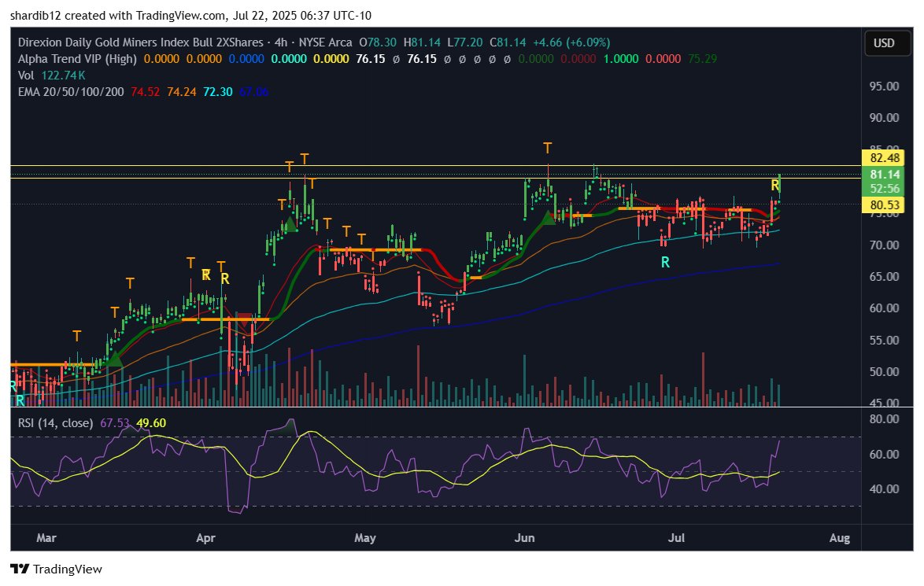
Task: Click the change value +4.66 (+6.09%)
Action: coord(571,42)
